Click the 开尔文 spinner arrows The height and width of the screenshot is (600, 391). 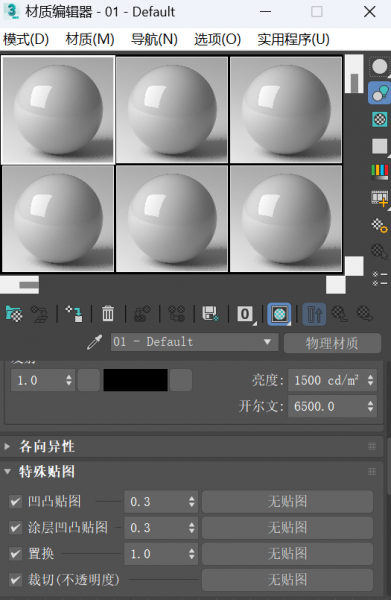tap(370, 406)
